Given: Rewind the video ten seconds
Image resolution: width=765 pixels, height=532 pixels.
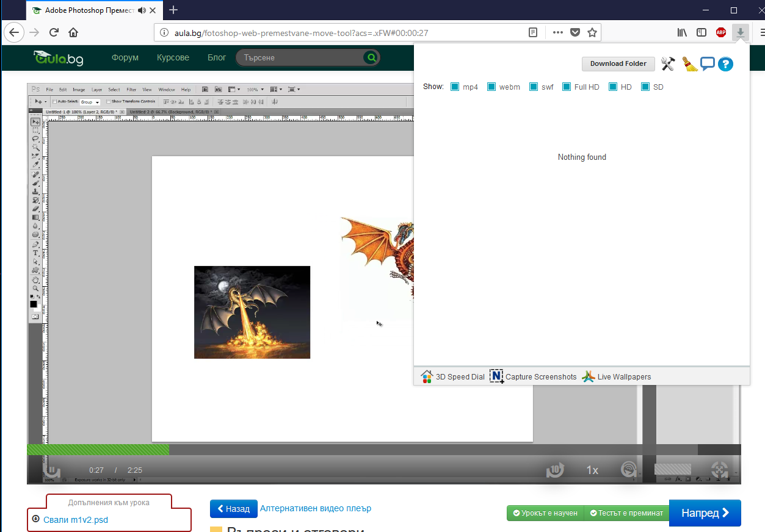Looking at the screenshot, I should click(x=555, y=470).
